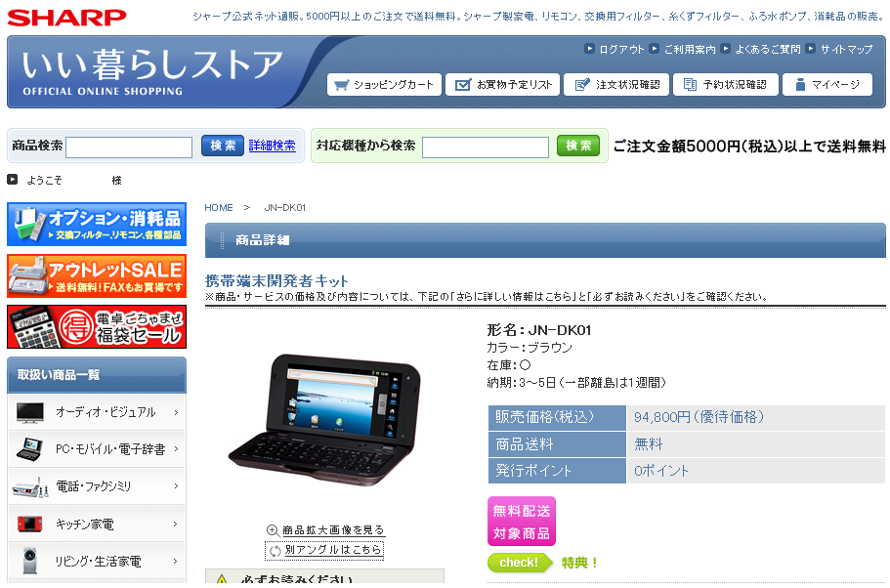Expand the キッチン家電 category chevron
The image size is (890, 588).
[176, 524]
